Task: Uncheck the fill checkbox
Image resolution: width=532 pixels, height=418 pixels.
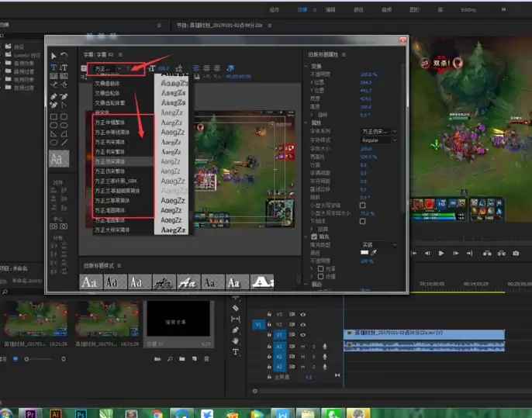Action: point(313,237)
